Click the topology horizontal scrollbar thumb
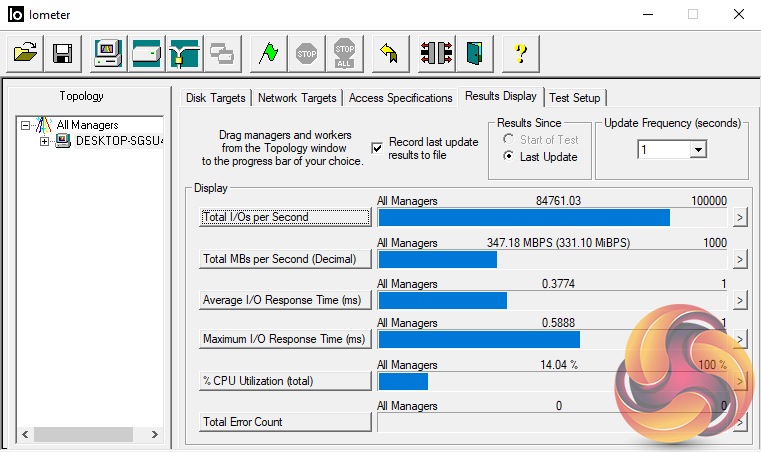 pyautogui.click(x=83, y=434)
